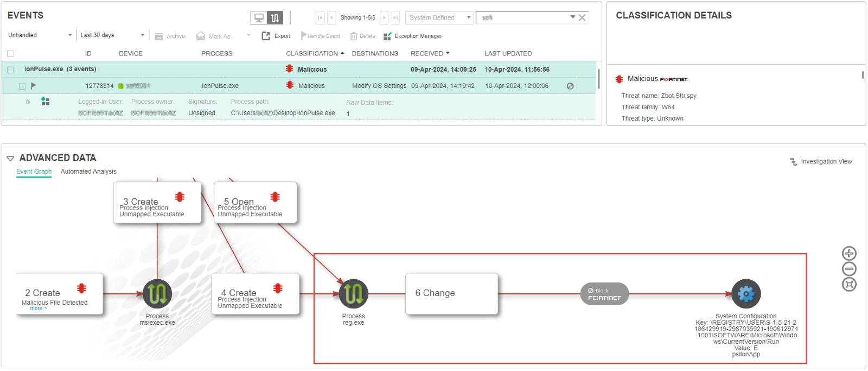Go to previous page of events
The image size is (868, 371).
pyautogui.click(x=331, y=18)
